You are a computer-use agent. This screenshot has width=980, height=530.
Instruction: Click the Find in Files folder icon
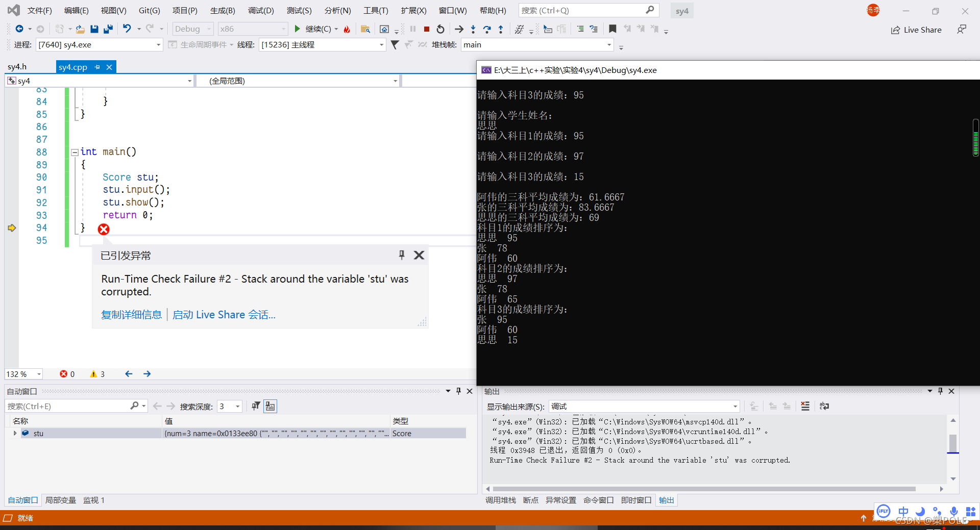[x=365, y=29]
